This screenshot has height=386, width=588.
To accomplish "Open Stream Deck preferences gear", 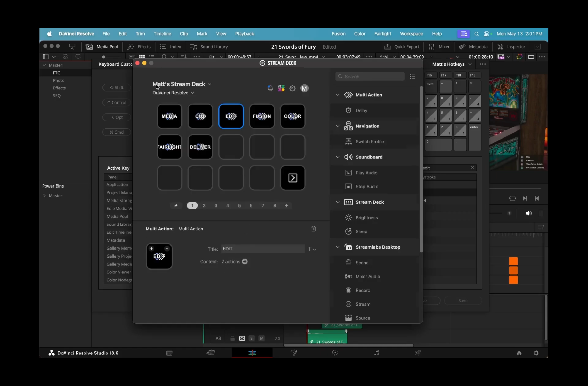I will coord(292,88).
